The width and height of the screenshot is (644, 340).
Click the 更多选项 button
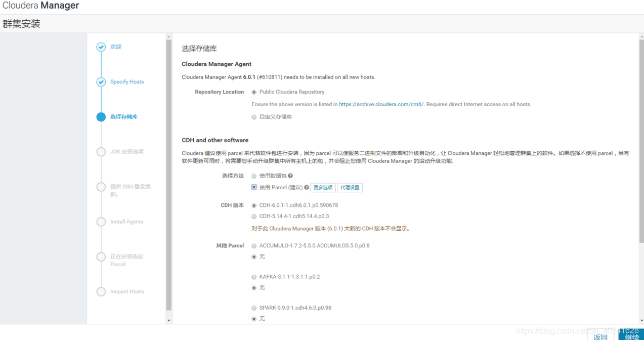[323, 188]
